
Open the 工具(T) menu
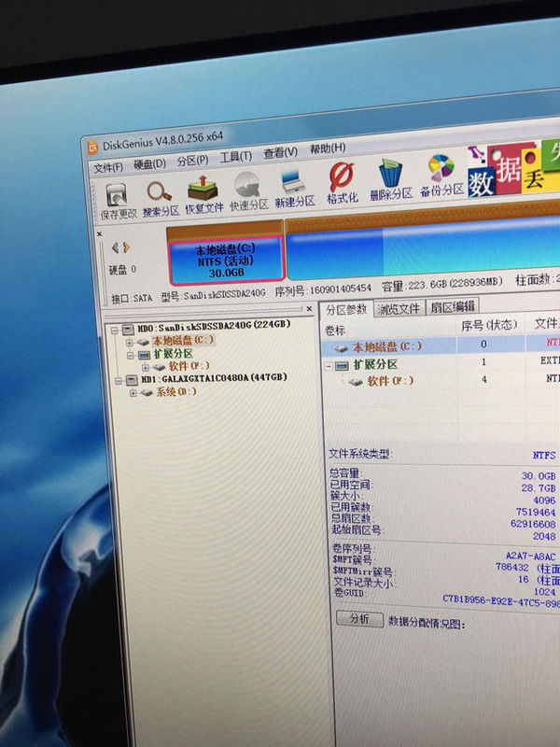(236, 157)
